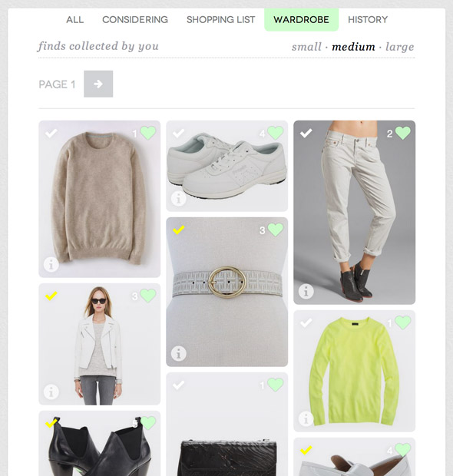The image size is (453, 476).
Task: Click heart icon on neon yellow sweater
Action: (403, 322)
